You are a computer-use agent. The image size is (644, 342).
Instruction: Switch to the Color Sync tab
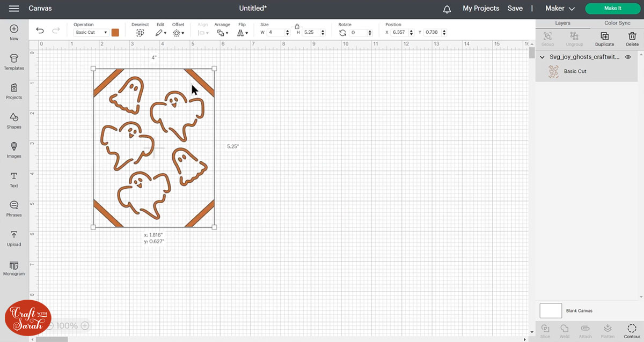point(617,23)
